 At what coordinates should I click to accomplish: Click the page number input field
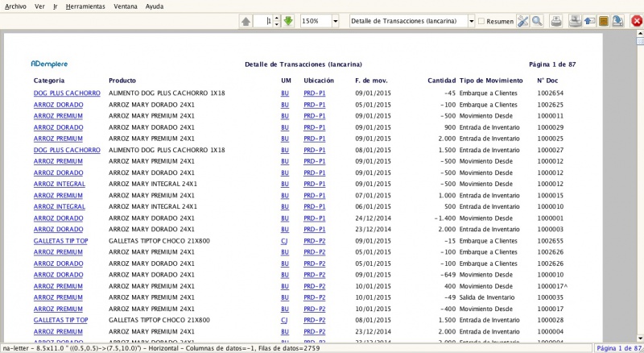tap(263, 21)
